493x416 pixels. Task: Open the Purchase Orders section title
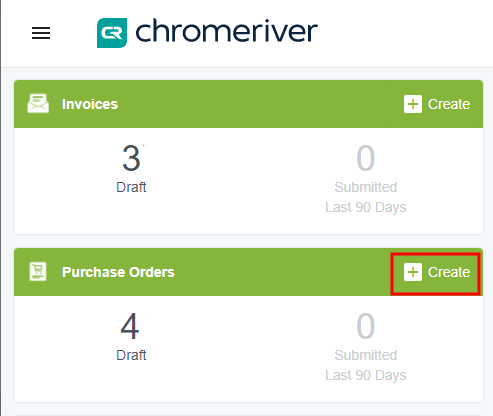point(118,272)
